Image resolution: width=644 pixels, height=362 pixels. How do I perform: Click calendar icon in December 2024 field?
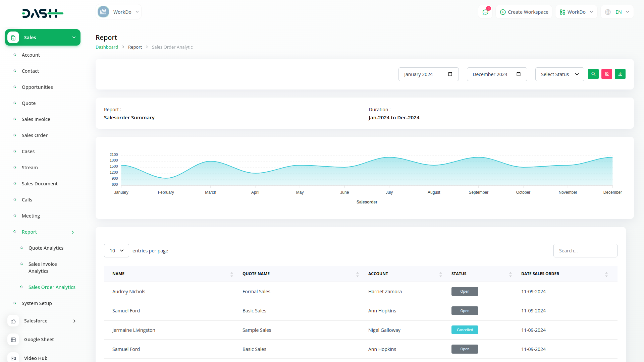pyautogui.click(x=519, y=74)
